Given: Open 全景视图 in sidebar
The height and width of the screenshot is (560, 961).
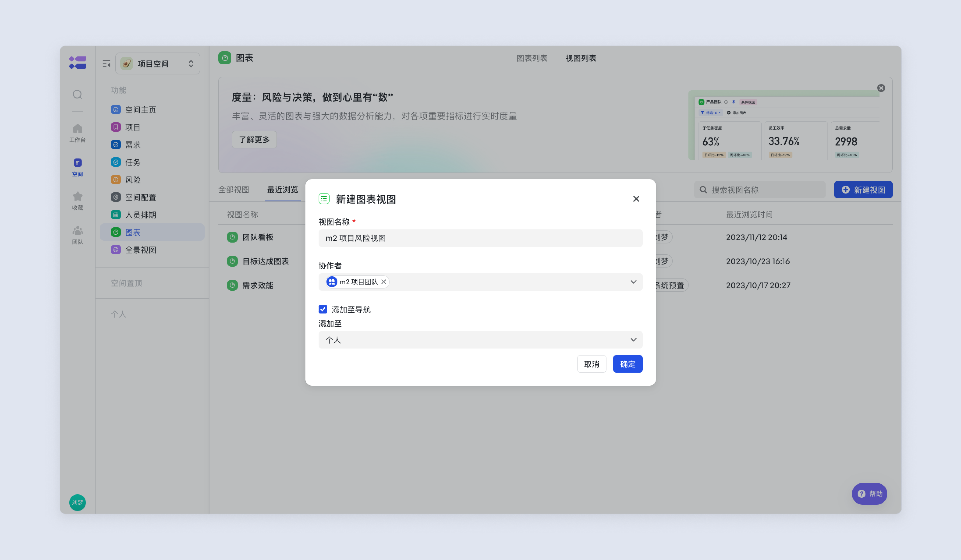Looking at the screenshot, I should click(152, 250).
